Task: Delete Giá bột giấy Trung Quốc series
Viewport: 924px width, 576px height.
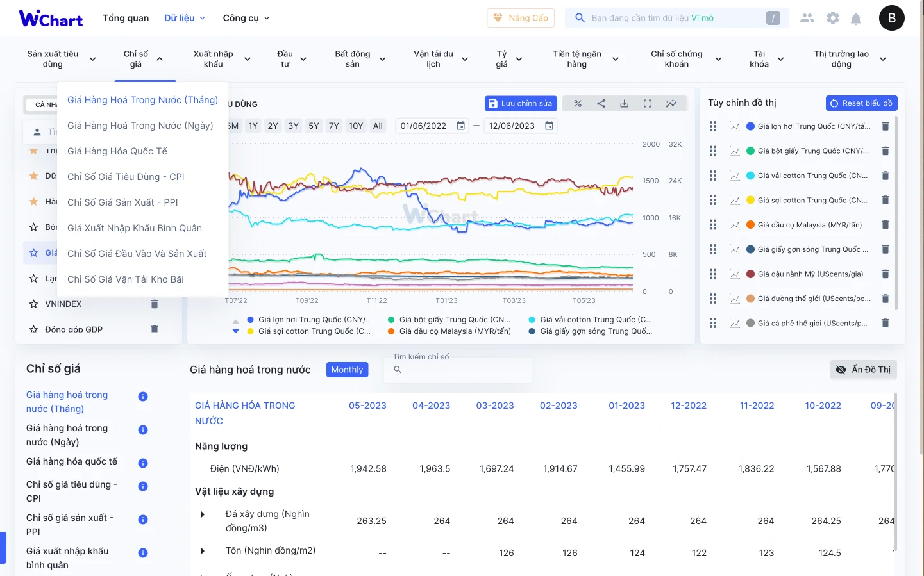Action: (x=885, y=151)
